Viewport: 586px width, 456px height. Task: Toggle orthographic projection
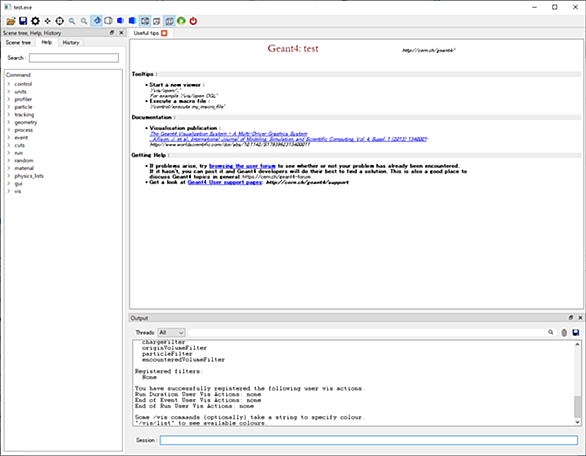click(169, 21)
